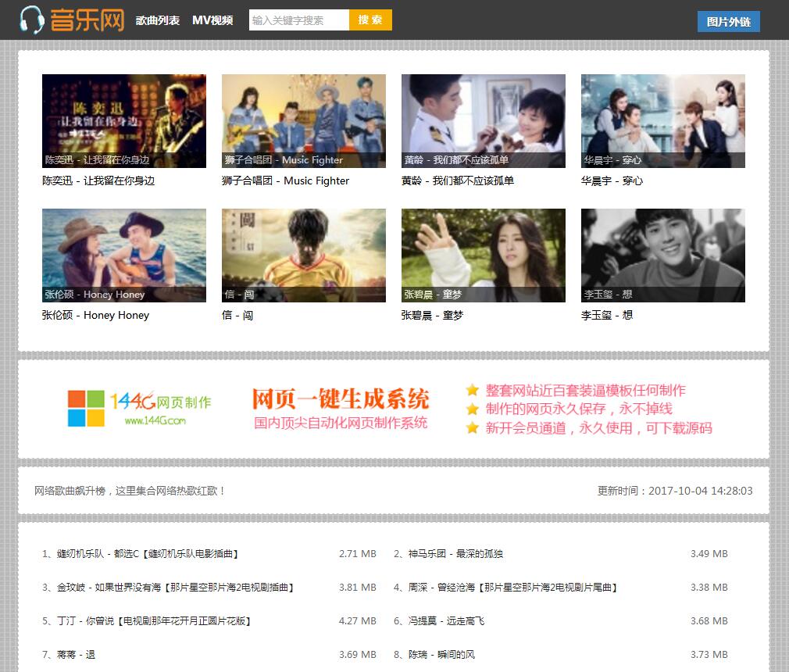Open the 歌曲列表 menu

click(158, 20)
